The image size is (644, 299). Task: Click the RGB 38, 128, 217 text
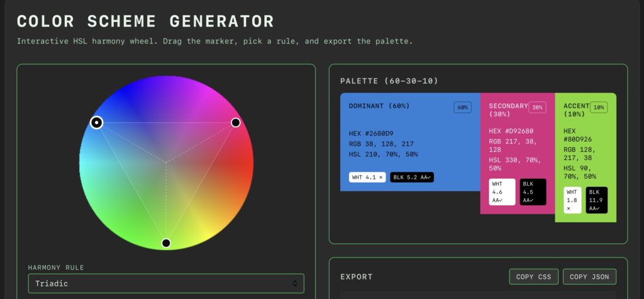click(x=381, y=144)
